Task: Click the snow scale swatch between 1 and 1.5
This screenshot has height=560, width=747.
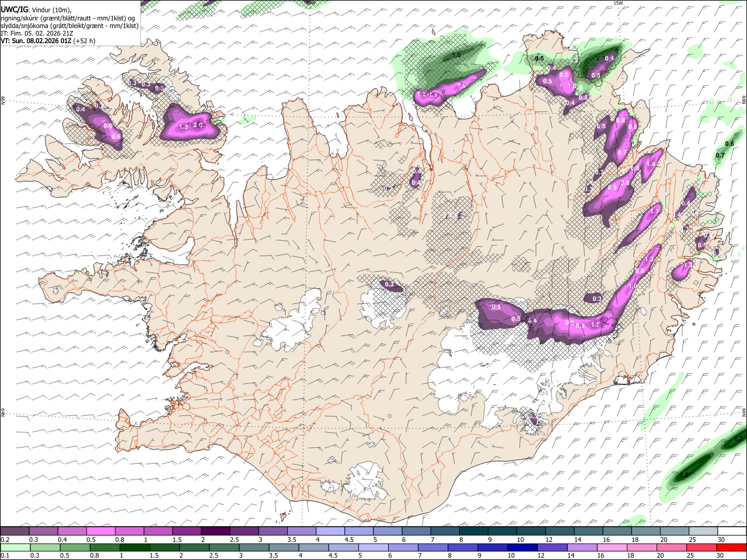Action: [x=158, y=531]
